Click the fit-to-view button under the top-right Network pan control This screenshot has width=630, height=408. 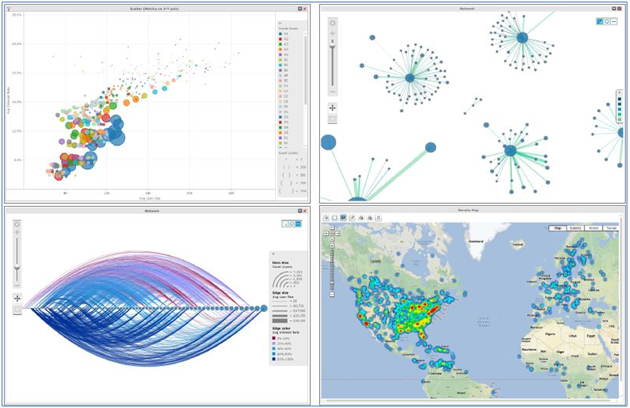332,119
